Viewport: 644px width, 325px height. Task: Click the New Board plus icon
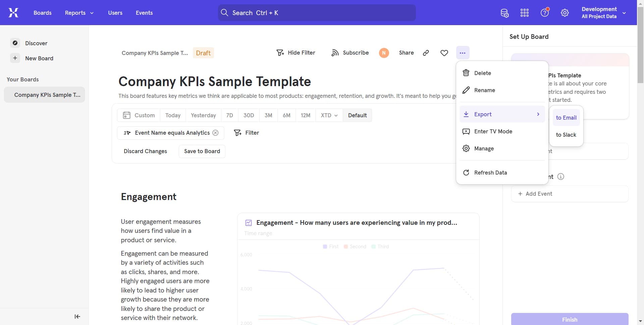pos(15,58)
